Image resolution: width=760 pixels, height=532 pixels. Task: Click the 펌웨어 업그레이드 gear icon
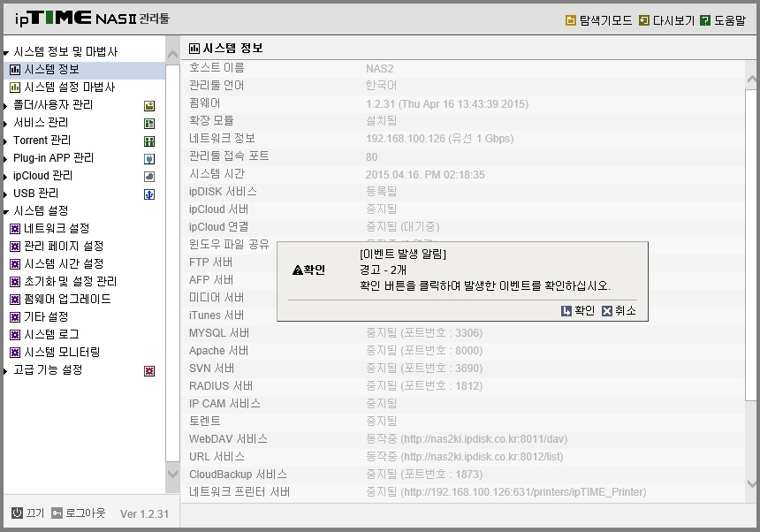pyautogui.click(x=15, y=300)
